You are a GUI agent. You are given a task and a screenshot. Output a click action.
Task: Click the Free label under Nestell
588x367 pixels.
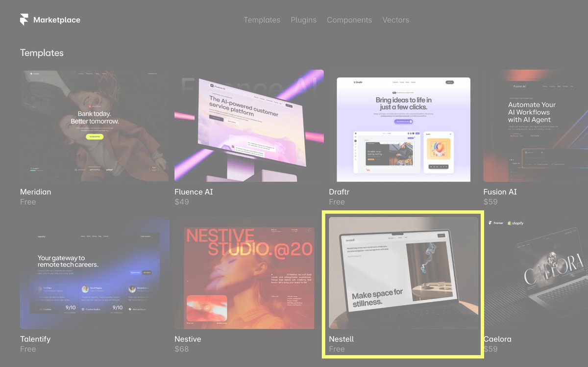pos(337,349)
